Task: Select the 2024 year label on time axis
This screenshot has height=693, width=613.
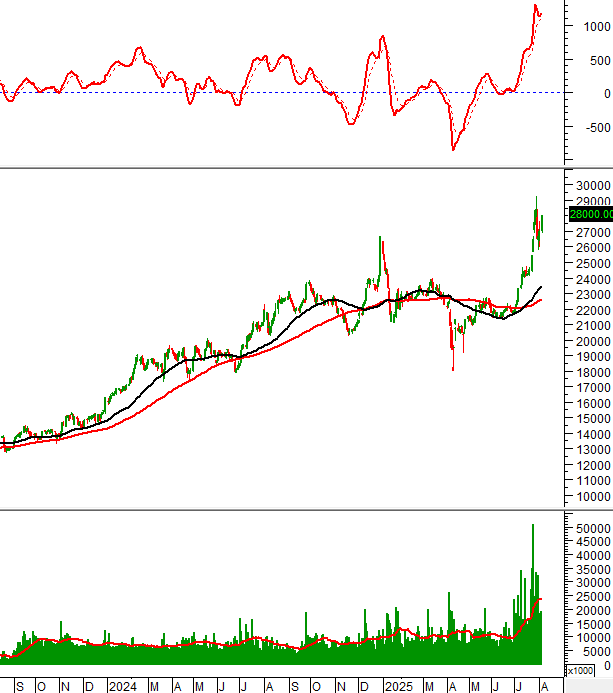Action: tap(123, 687)
